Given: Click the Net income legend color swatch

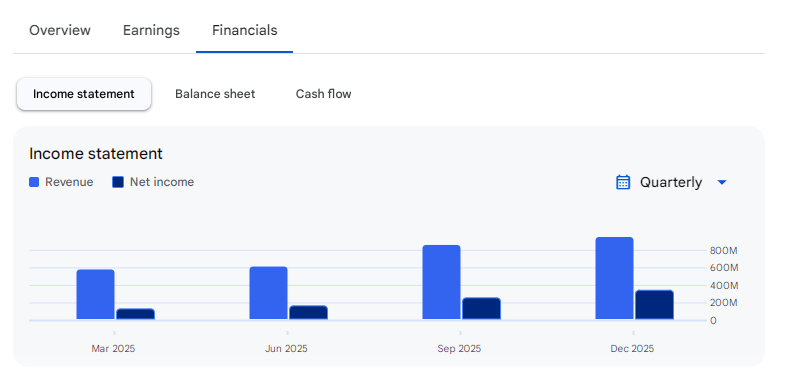Looking at the screenshot, I should point(118,182).
